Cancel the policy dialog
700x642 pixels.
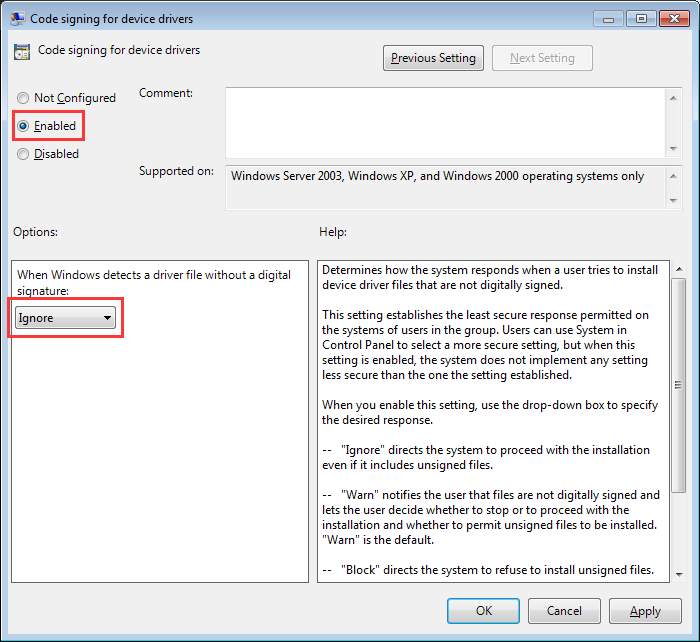[564, 611]
